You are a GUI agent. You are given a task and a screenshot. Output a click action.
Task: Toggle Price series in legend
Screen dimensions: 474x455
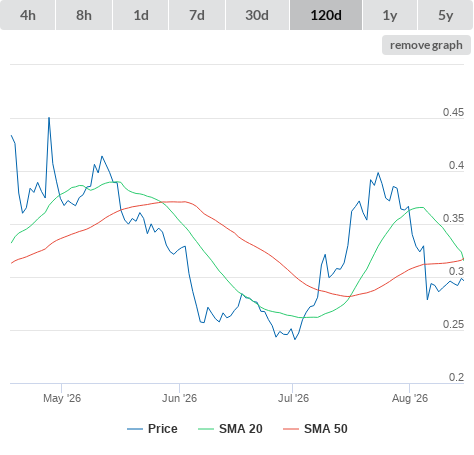(152, 429)
